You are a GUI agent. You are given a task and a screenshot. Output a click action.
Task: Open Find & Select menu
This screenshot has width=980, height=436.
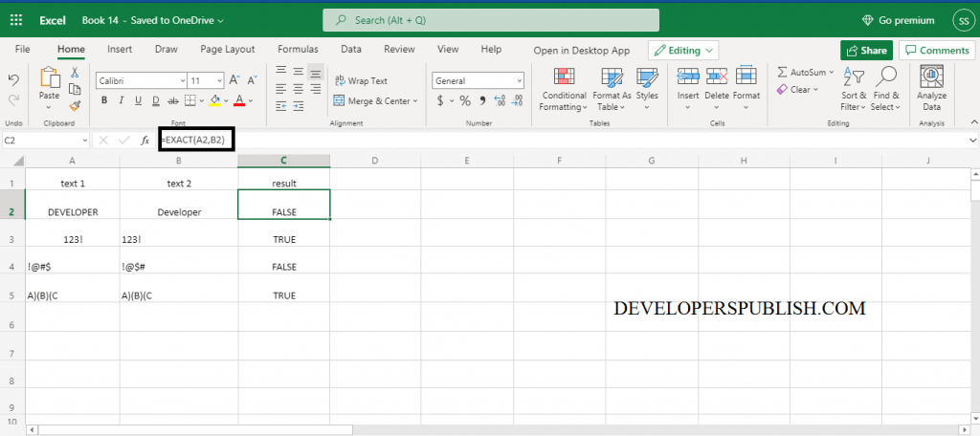point(886,89)
